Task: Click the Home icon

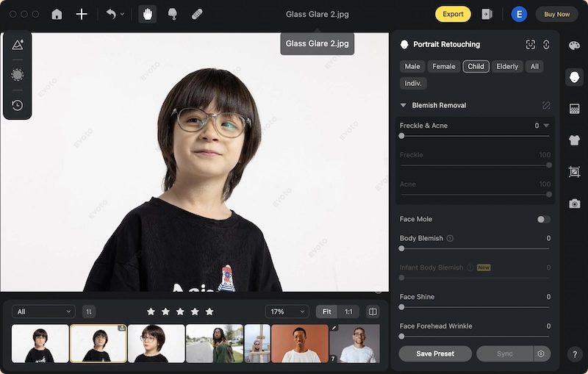Action: [x=57, y=14]
